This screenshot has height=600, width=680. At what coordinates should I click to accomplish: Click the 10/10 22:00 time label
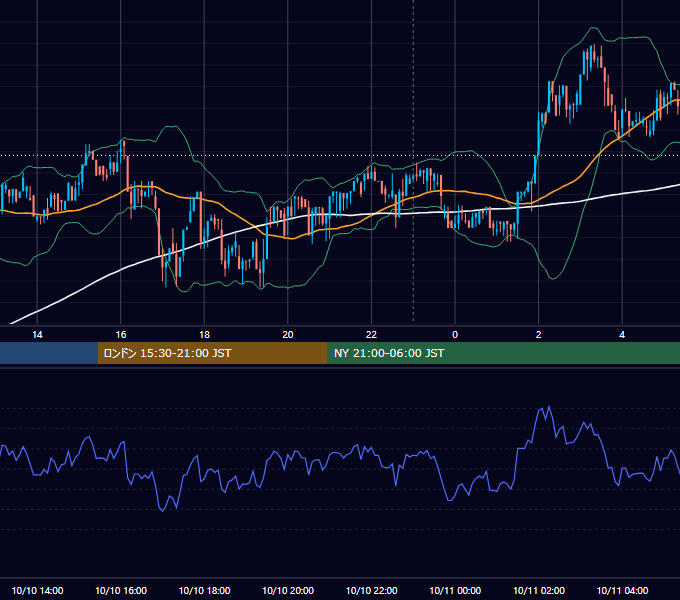click(371, 590)
